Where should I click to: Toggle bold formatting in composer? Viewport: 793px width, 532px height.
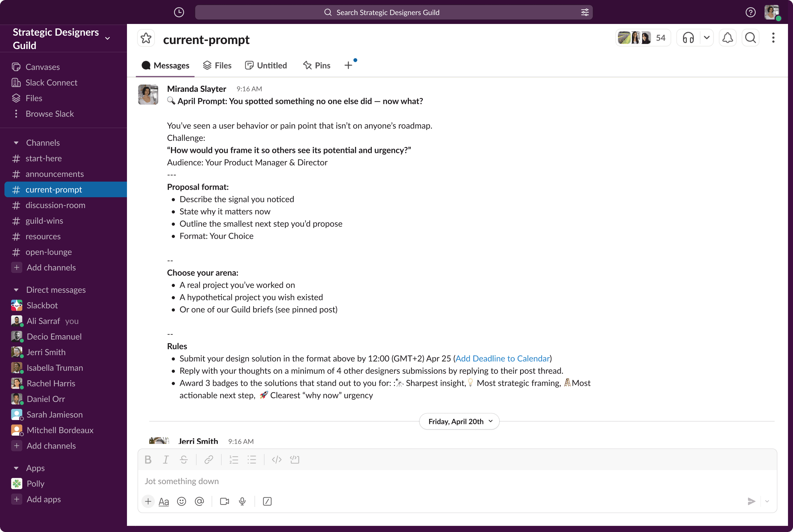(148, 459)
